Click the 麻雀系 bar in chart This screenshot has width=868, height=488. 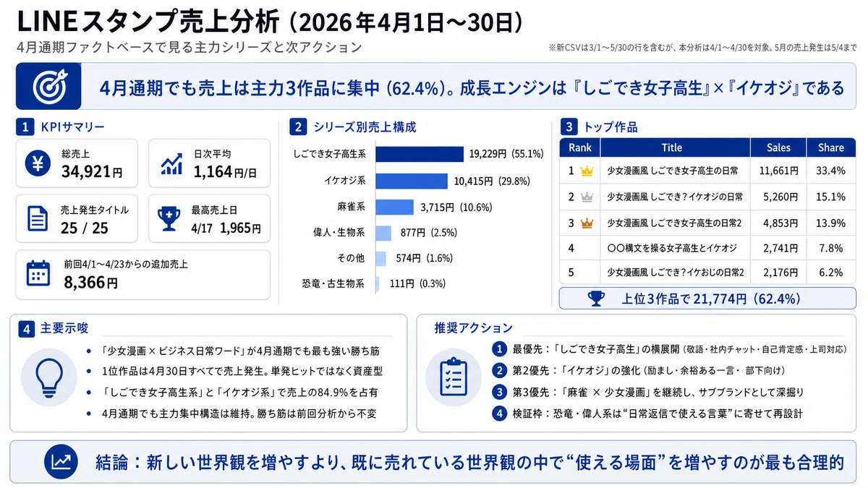click(x=394, y=207)
